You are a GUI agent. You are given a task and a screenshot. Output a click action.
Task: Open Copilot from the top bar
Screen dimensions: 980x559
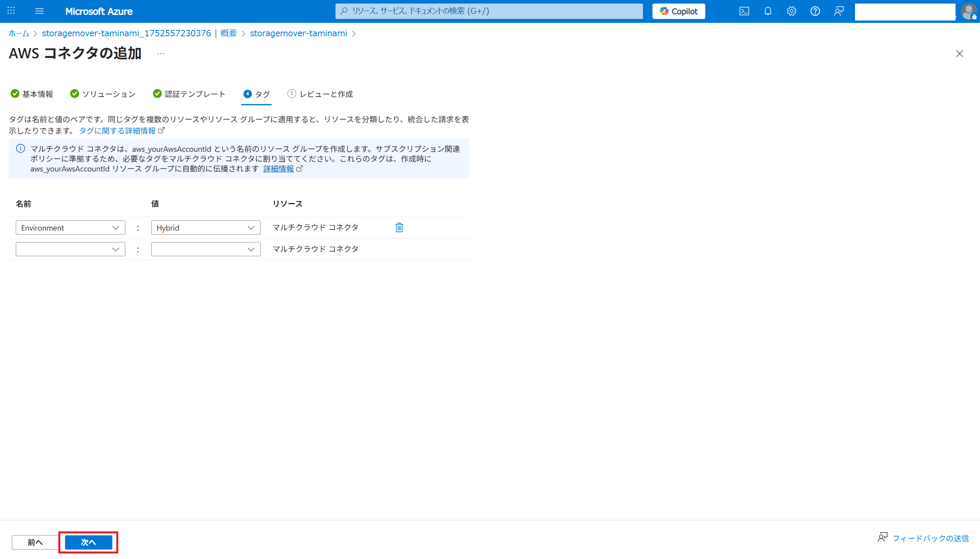coord(678,11)
